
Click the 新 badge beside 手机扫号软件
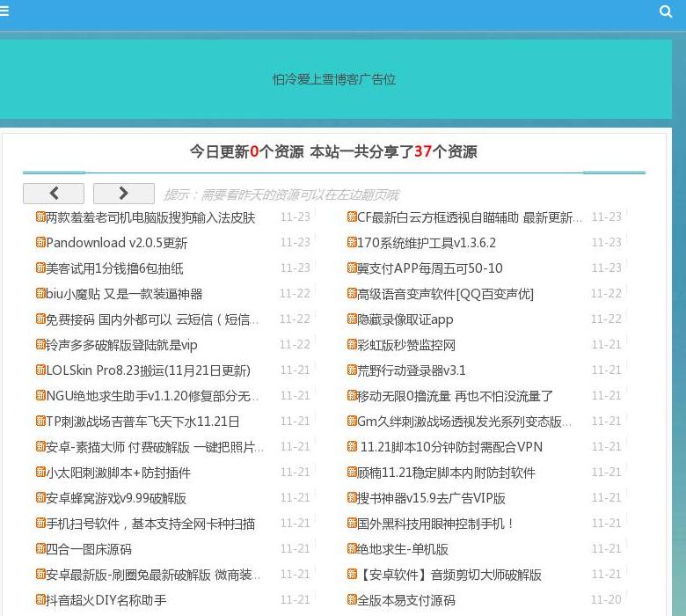click(40, 523)
